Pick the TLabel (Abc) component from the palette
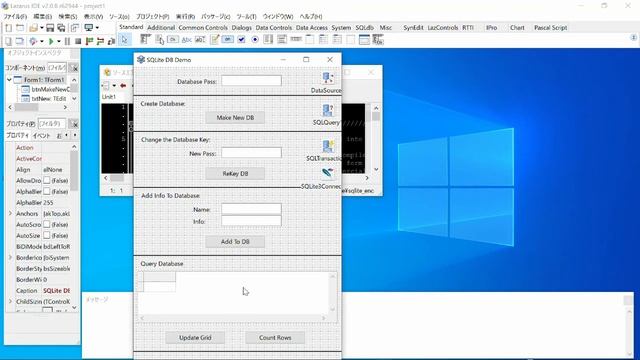The height and width of the screenshot is (360, 640). pyautogui.click(x=187, y=40)
